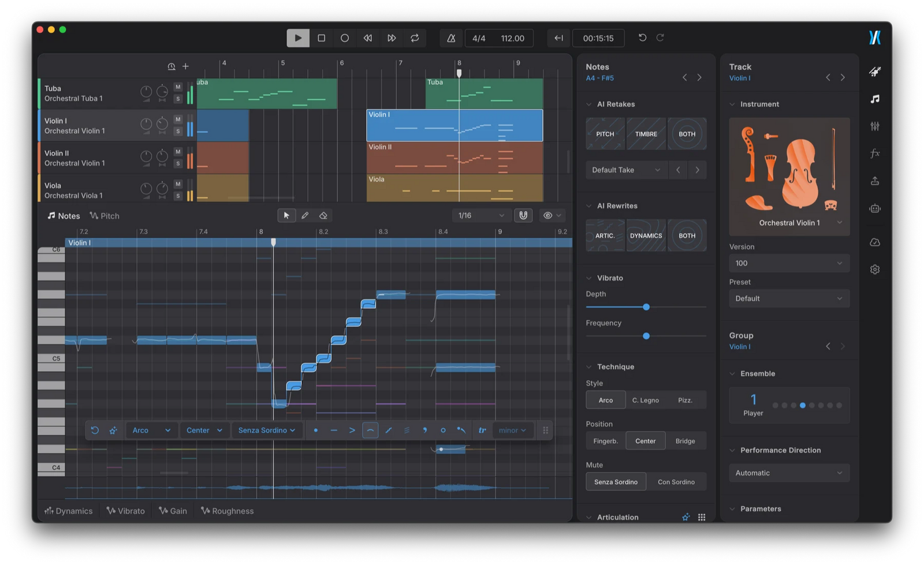This screenshot has height=565, width=924.
Task: Collapse the AI Retakes section
Action: (589, 104)
